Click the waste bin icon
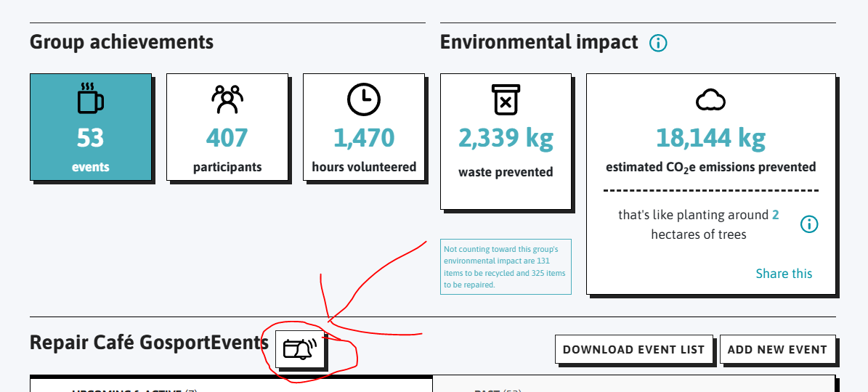 pos(506,99)
